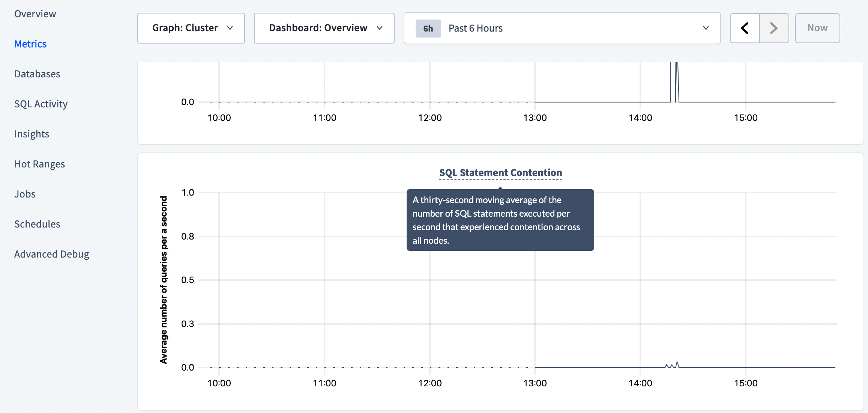The image size is (868, 413).
Task: Select Insights in the sidebar
Action: (x=32, y=134)
